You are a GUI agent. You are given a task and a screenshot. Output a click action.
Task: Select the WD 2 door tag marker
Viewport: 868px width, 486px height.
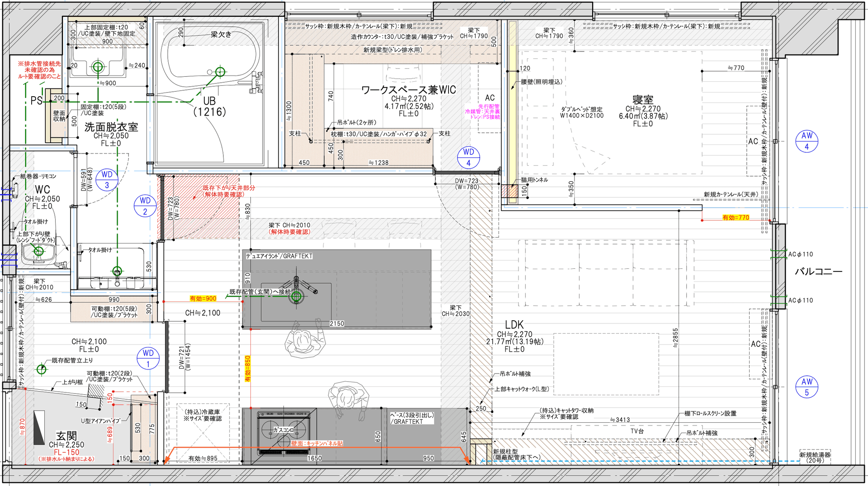145,206
